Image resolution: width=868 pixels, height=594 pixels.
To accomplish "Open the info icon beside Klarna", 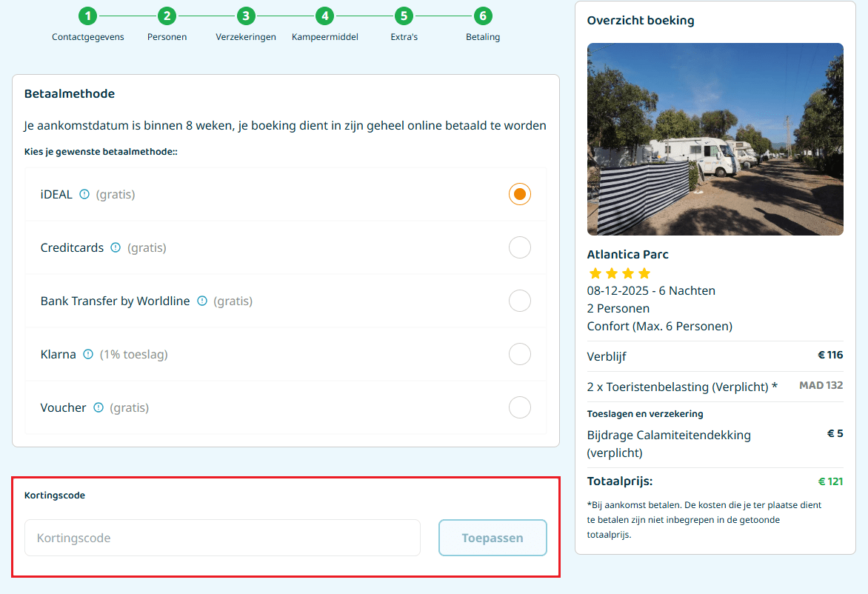I will click(87, 354).
